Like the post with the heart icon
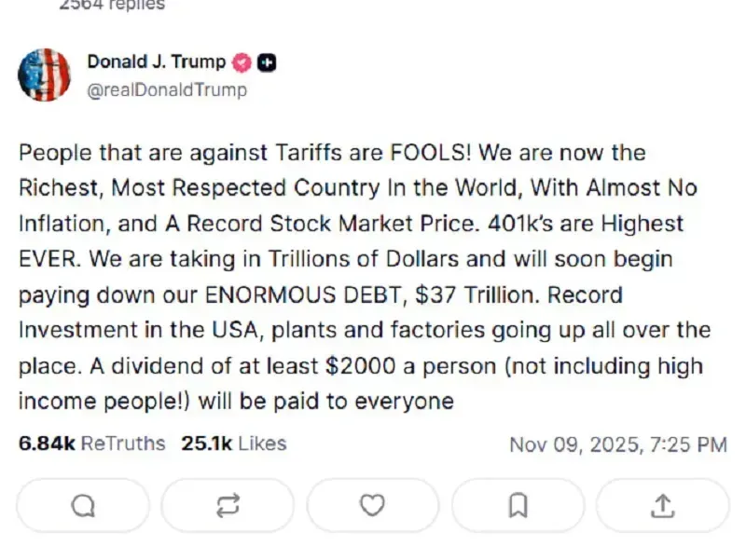This screenshot has width=746, height=560. [x=372, y=505]
